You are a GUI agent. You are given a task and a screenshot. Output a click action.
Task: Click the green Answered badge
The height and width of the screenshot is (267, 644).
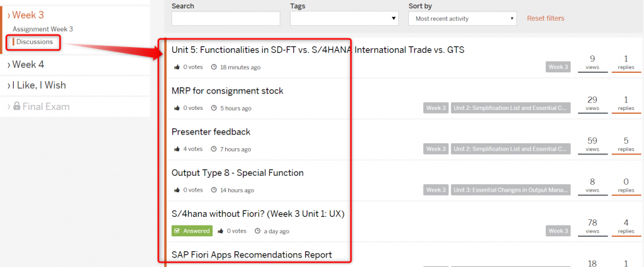click(x=192, y=231)
